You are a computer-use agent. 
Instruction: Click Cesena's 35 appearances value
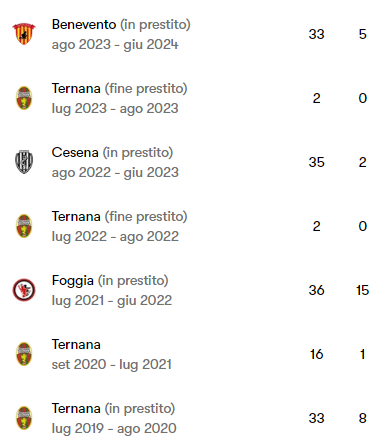pyautogui.click(x=316, y=162)
